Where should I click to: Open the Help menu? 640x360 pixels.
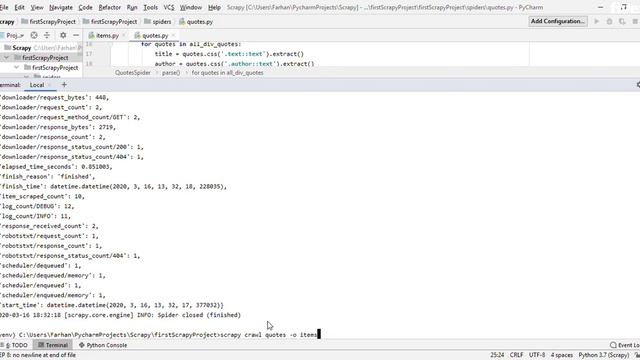(214, 7)
